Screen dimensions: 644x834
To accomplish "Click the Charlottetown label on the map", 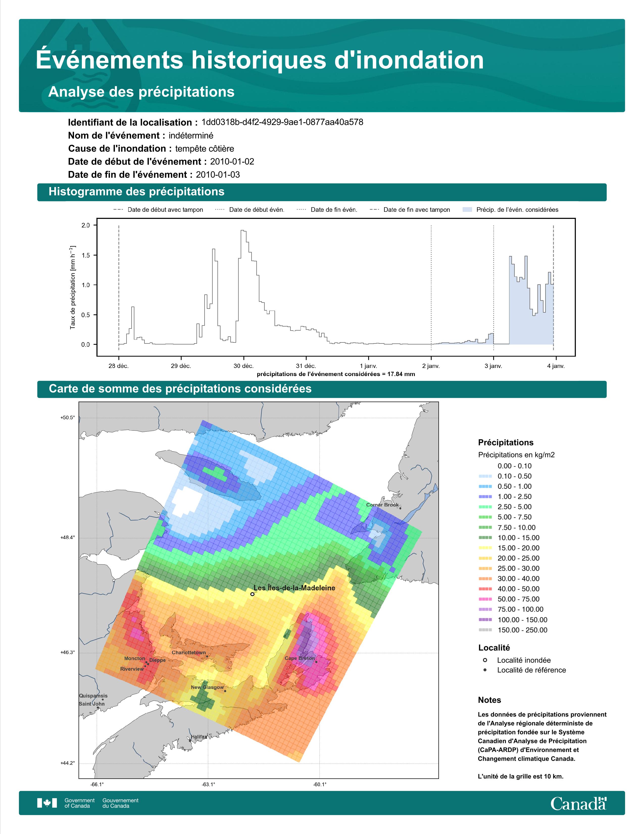I will pos(188,653).
